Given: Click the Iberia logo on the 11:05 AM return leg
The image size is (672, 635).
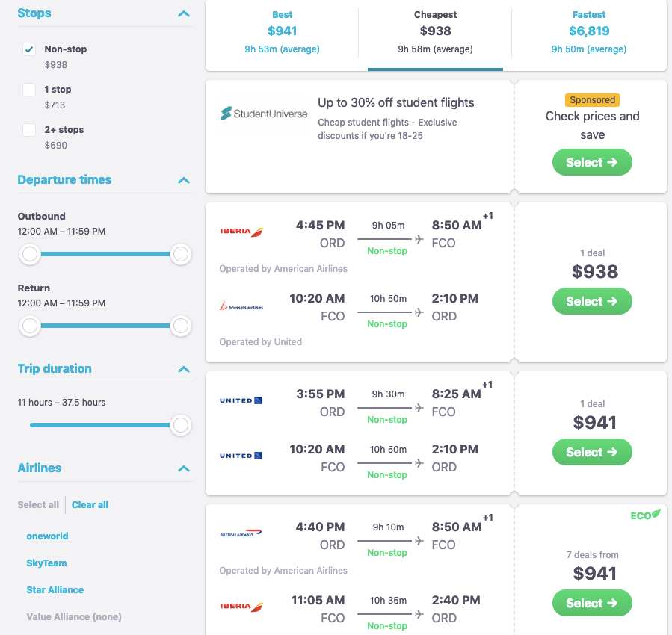Looking at the screenshot, I should [x=241, y=607].
